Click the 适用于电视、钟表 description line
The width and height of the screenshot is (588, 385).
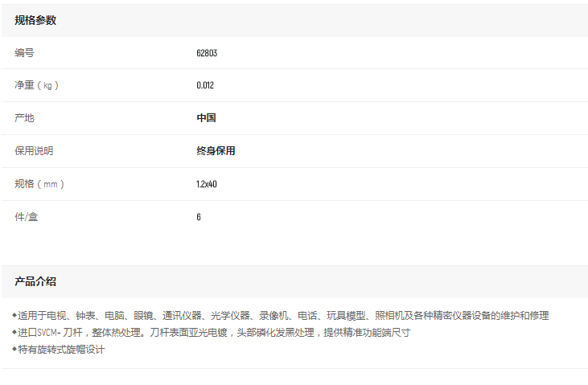pos(283,316)
